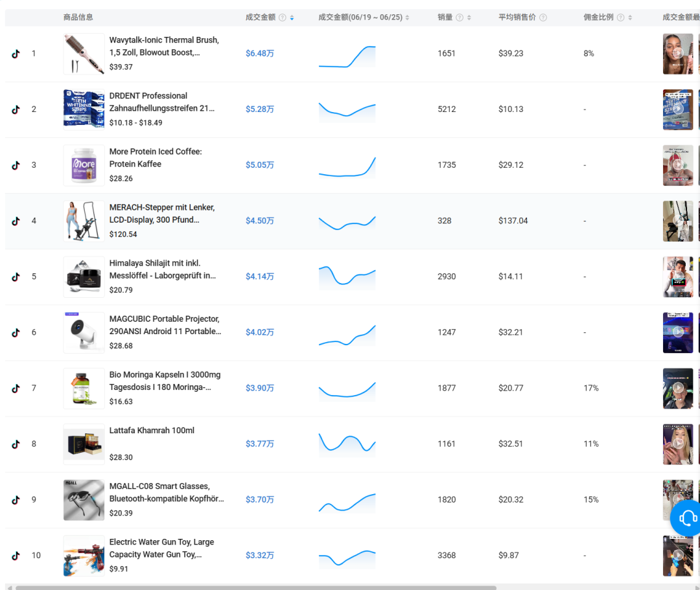Click the Wavytalk row sales trend chart

click(x=347, y=56)
